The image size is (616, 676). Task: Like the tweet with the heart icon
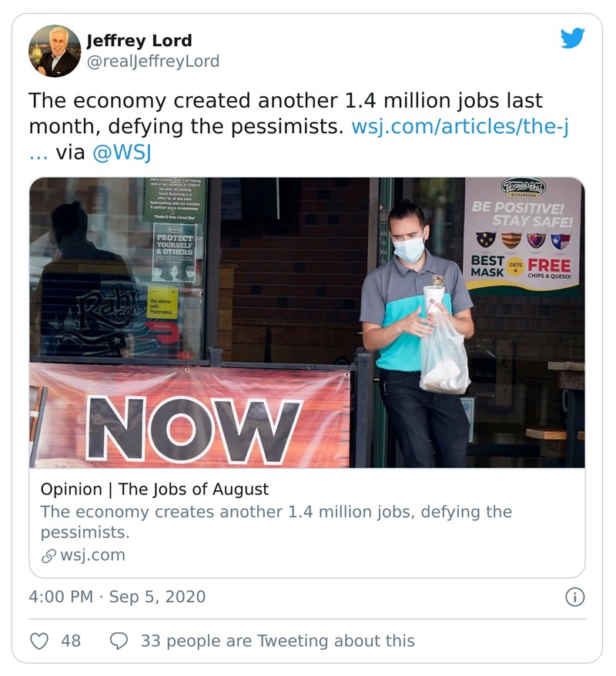click(x=39, y=641)
